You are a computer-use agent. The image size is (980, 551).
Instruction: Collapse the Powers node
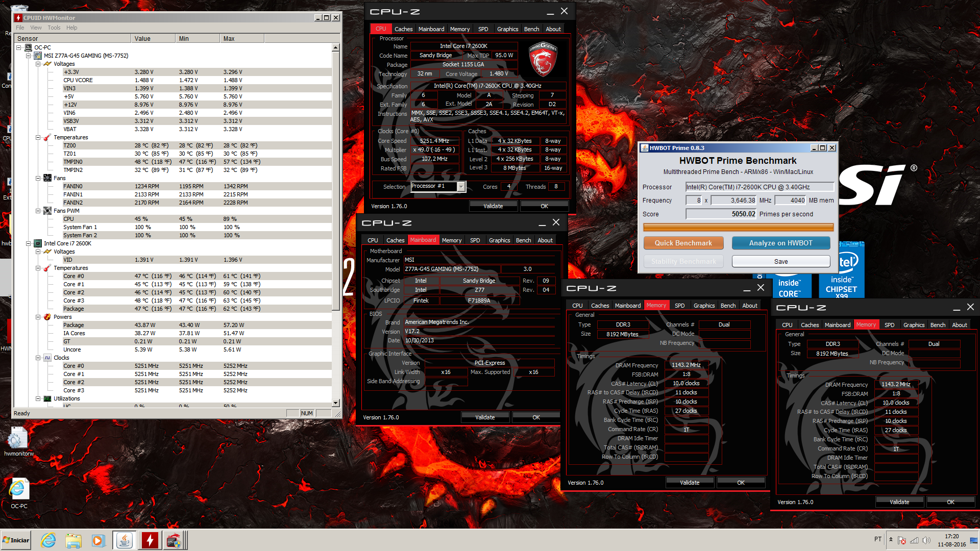[x=38, y=317]
